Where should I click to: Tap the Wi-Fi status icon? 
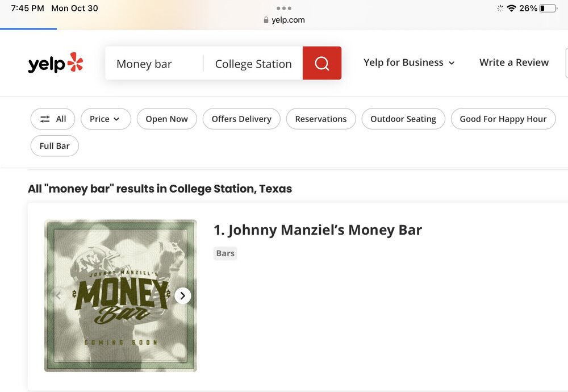(511, 9)
